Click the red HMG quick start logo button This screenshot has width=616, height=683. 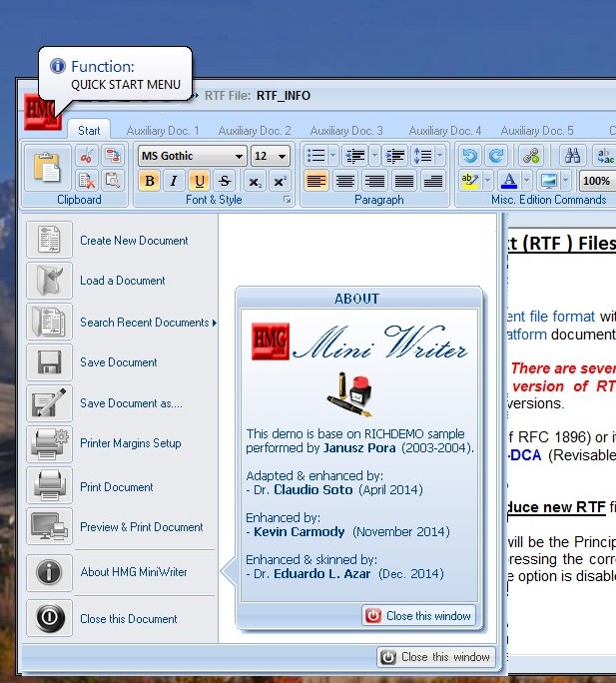41,112
